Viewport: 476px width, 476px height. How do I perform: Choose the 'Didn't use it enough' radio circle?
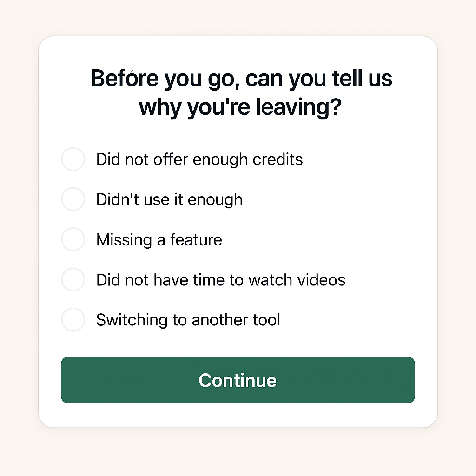pyautogui.click(x=73, y=199)
